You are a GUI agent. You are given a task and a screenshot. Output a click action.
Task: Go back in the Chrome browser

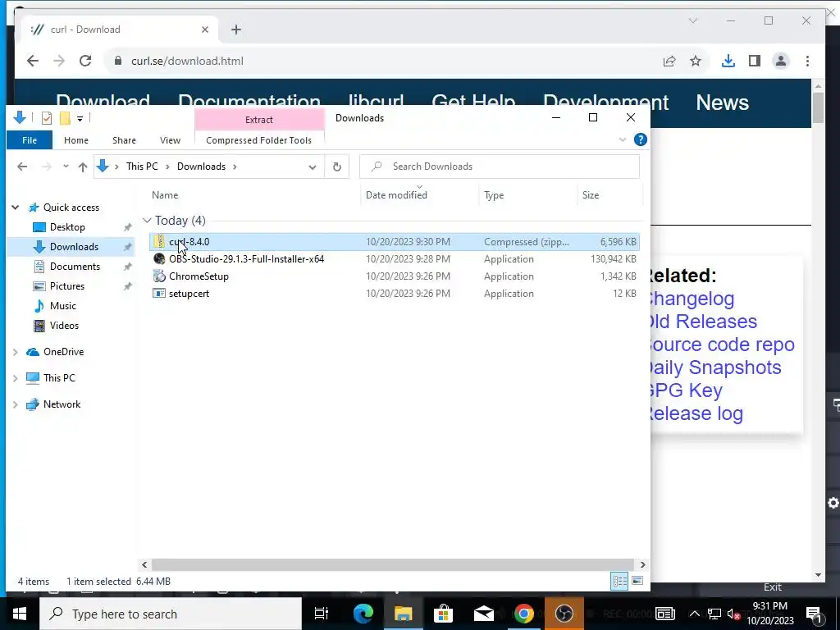[x=33, y=61]
